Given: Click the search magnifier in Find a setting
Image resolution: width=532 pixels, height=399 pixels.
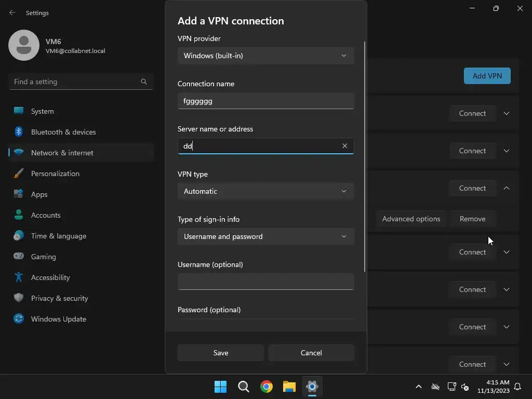Looking at the screenshot, I should pyautogui.click(x=144, y=82).
